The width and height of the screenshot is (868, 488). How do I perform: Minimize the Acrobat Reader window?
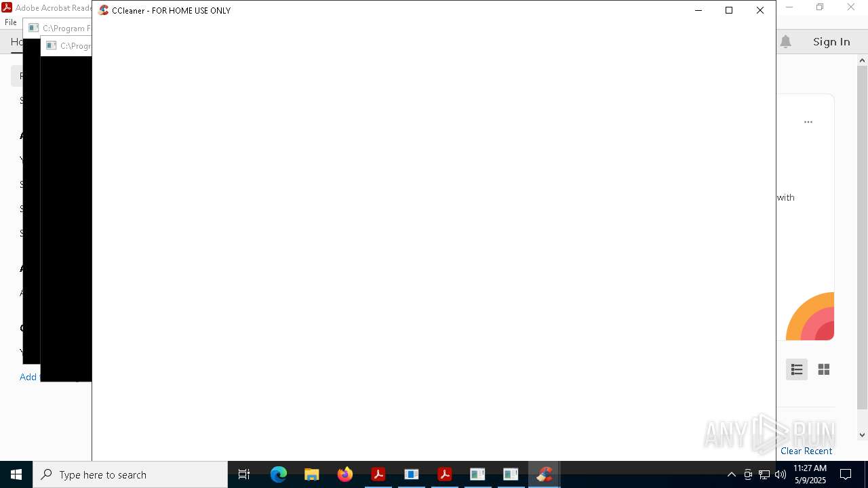(x=789, y=7)
